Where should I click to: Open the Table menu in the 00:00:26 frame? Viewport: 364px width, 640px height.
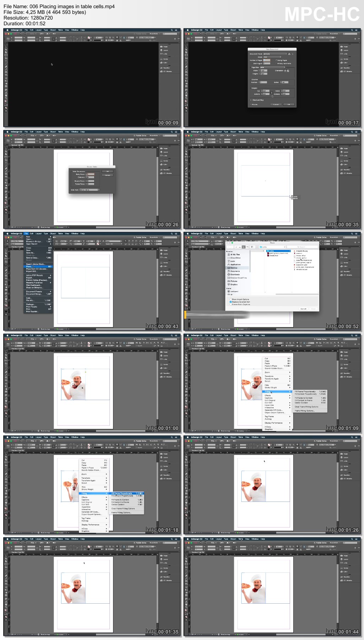(x=60, y=132)
